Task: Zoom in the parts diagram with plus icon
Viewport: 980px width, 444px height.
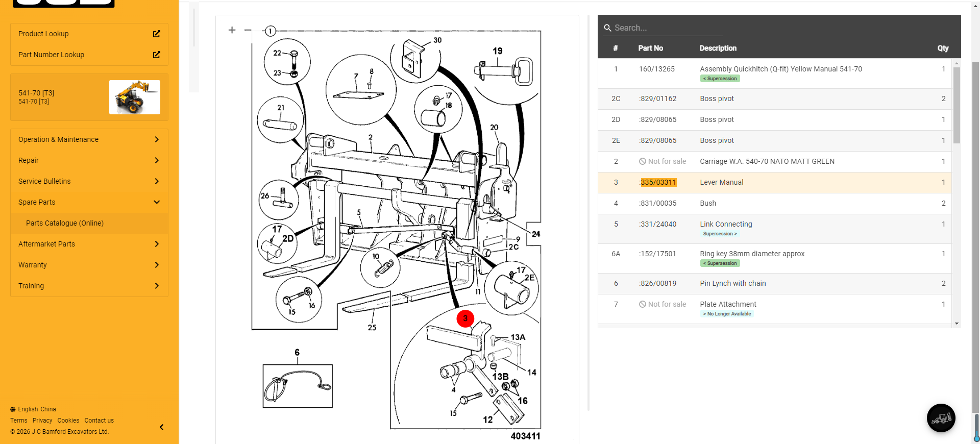Action: coord(232,30)
